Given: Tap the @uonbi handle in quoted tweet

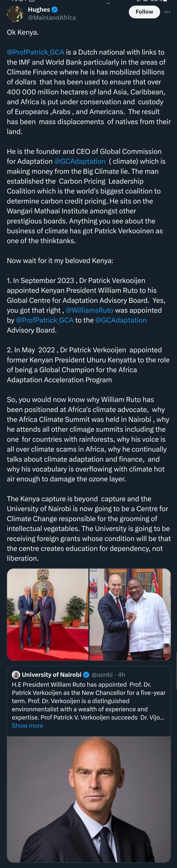Looking at the screenshot, I should (x=102, y=675).
